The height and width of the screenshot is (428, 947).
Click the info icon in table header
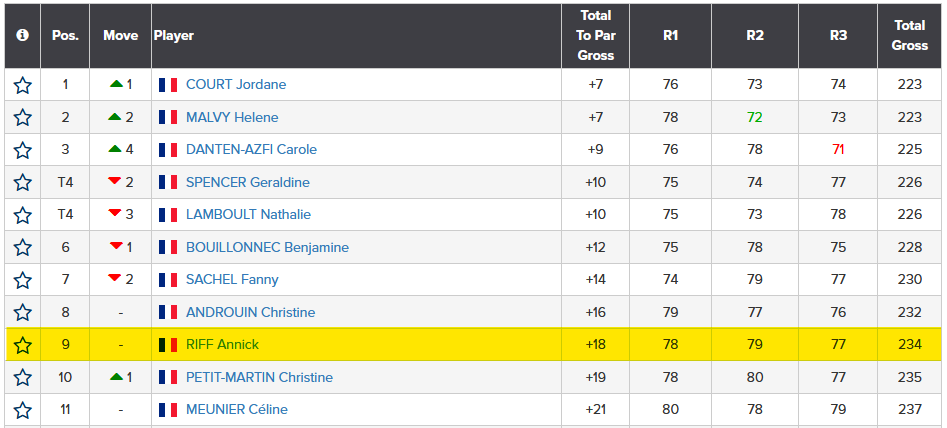click(22, 36)
